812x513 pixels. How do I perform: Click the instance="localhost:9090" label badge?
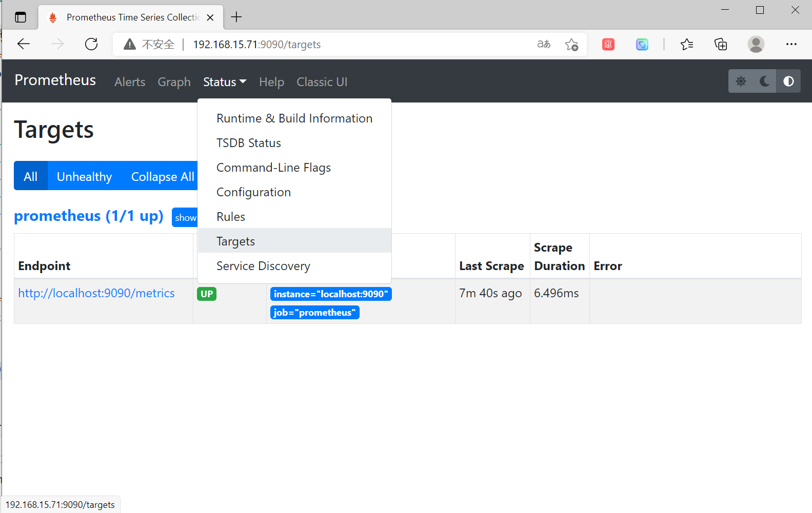click(x=331, y=294)
